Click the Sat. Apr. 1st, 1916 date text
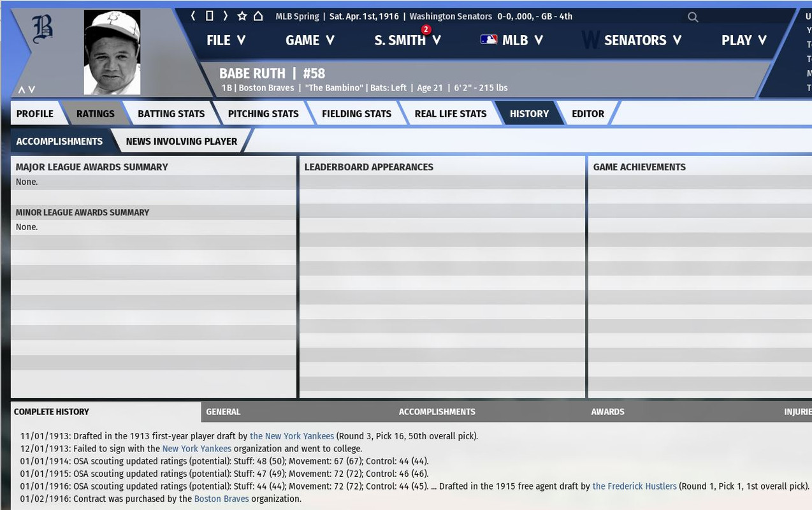 tap(364, 17)
